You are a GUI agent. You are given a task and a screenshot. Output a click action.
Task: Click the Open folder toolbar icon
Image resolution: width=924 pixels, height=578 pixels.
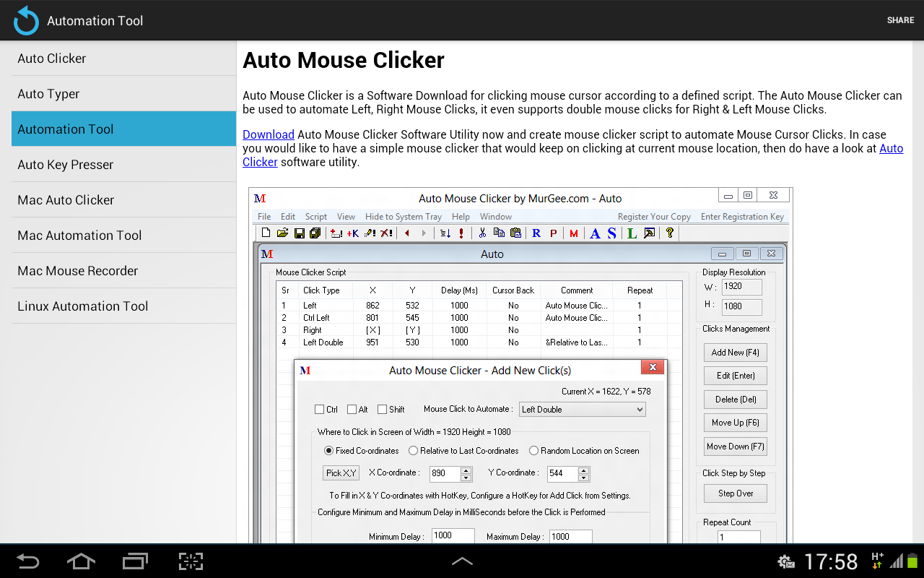pos(282,233)
